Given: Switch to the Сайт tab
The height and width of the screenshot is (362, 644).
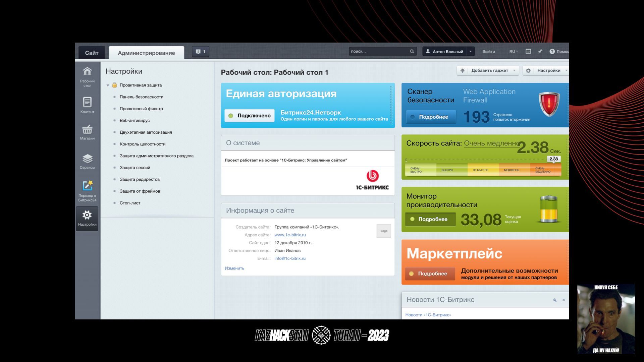Looking at the screenshot, I should point(92,53).
